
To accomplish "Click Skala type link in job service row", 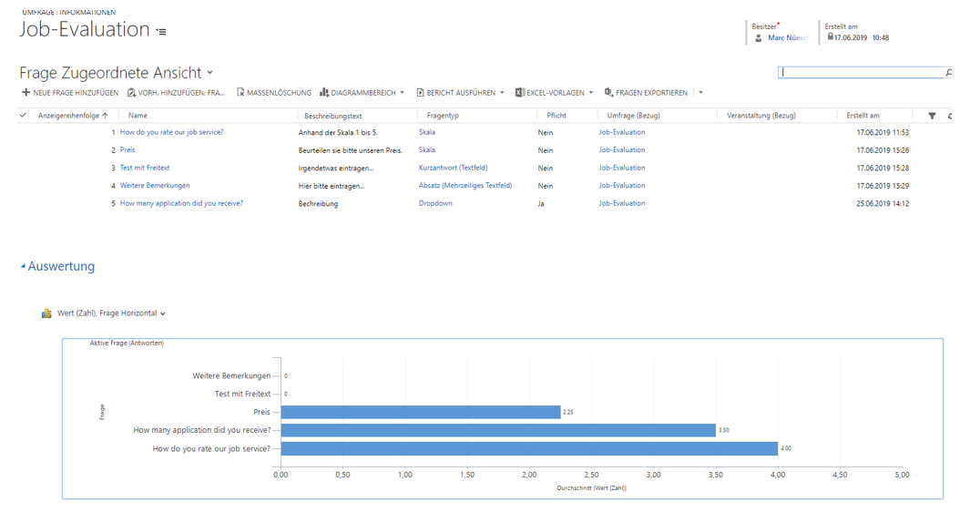I will point(427,133).
